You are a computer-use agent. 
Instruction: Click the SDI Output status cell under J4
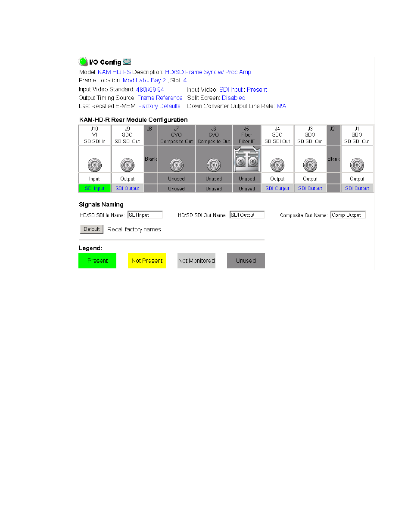pyautogui.click(x=277, y=188)
